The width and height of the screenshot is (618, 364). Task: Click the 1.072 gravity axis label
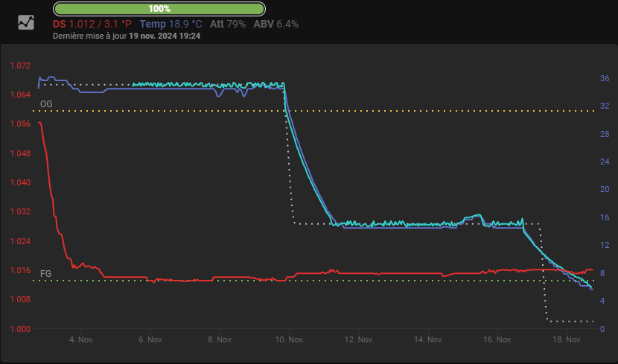click(x=20, y=66)
